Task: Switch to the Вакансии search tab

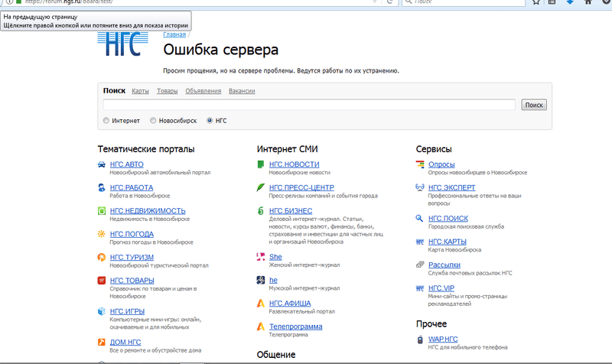Action: click(x=242, y=91)
